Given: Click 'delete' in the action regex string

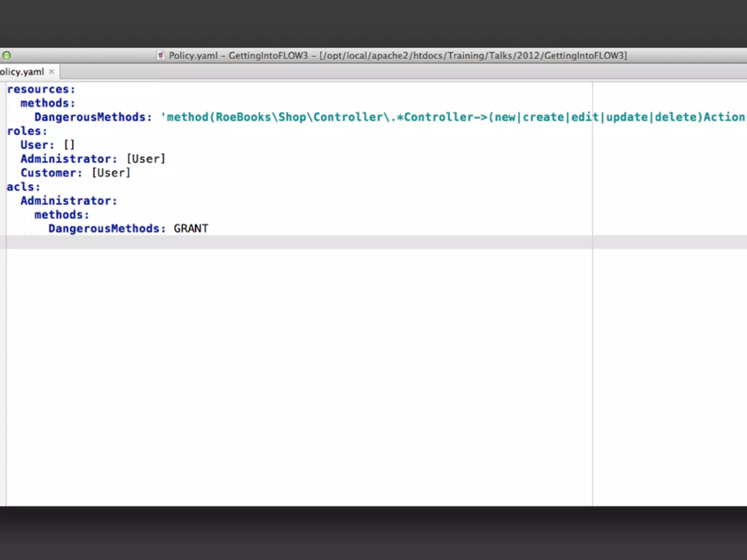Looking at the screenshot, I should (676, 117).
